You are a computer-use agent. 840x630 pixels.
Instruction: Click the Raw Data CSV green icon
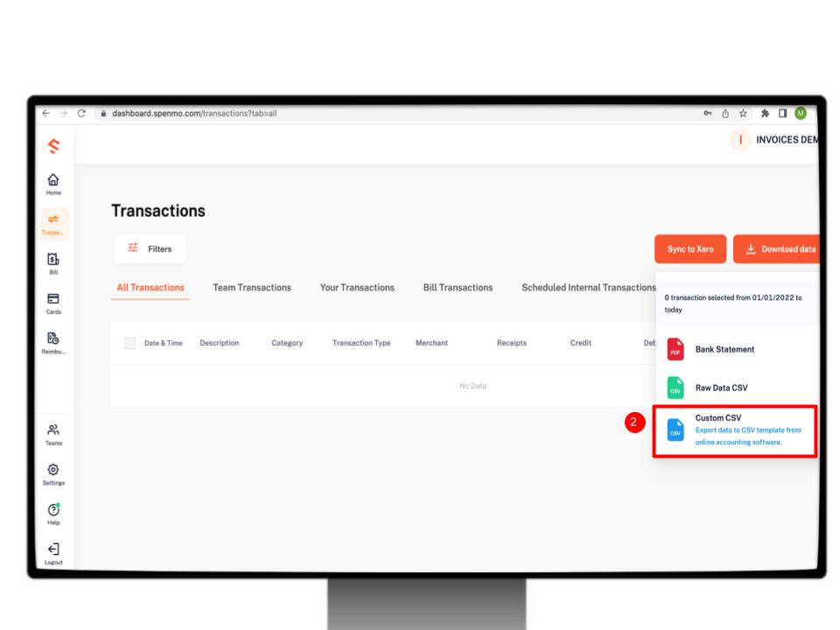[675, 388]
